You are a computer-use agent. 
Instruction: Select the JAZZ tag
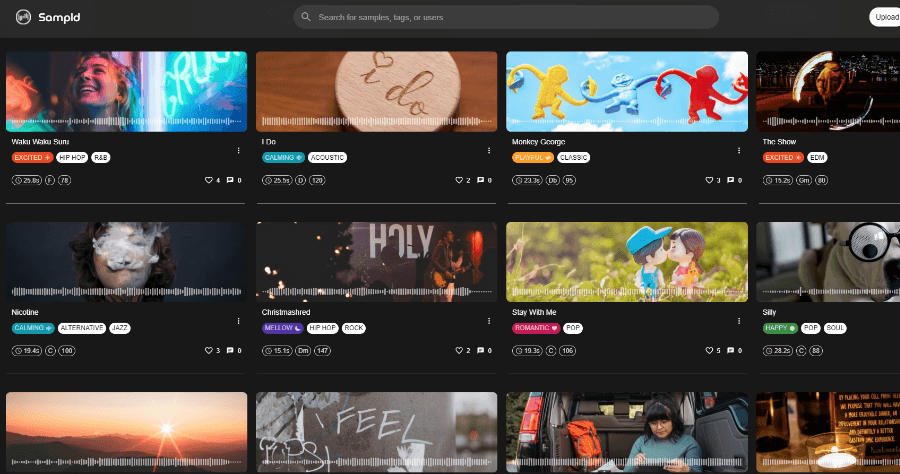(x=119, y=328)
